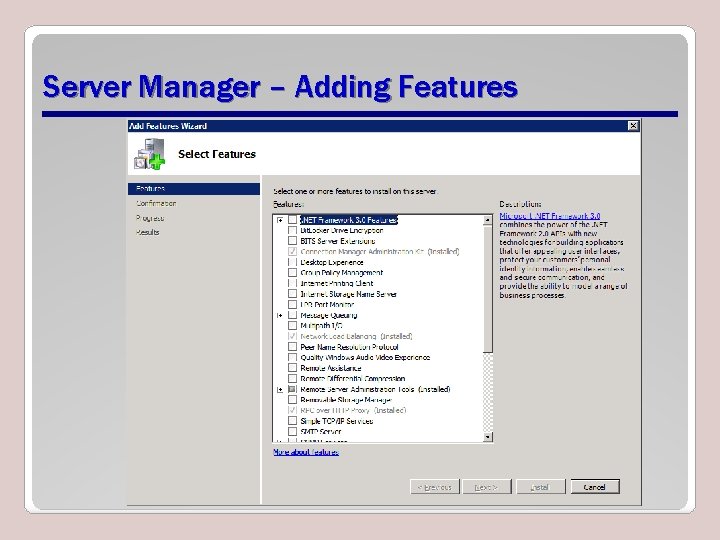Select Network Load Balancing (Installed) row

pos(356,336)
